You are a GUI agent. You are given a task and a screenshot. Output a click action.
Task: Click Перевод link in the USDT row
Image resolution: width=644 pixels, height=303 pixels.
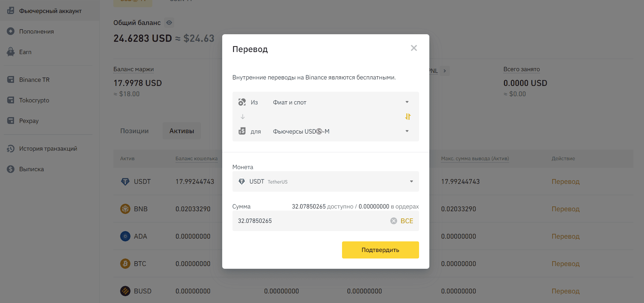click(566, 181)
